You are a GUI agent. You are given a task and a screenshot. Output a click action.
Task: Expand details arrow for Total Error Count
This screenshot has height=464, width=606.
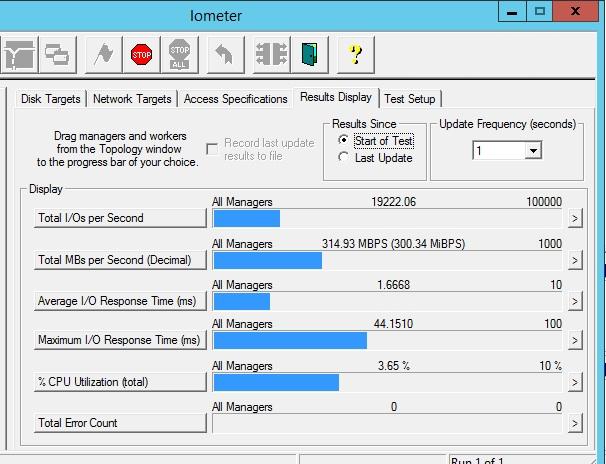[x=575, y=423]
